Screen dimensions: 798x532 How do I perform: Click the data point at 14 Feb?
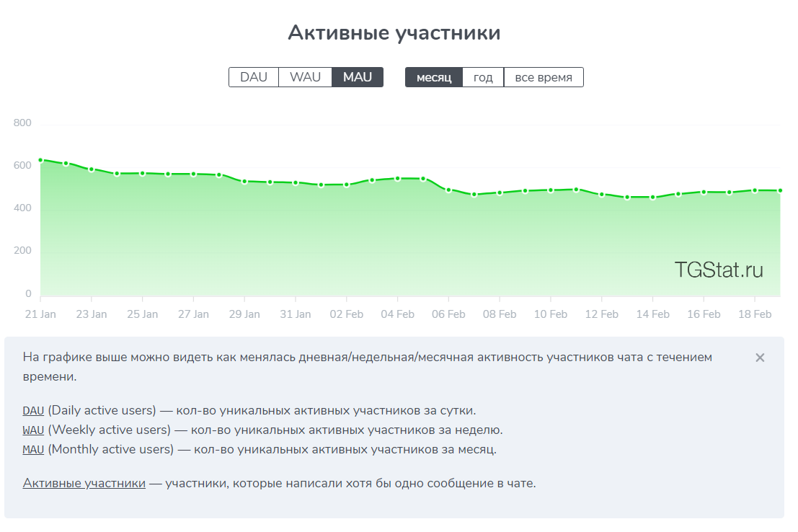click(653, 198)
